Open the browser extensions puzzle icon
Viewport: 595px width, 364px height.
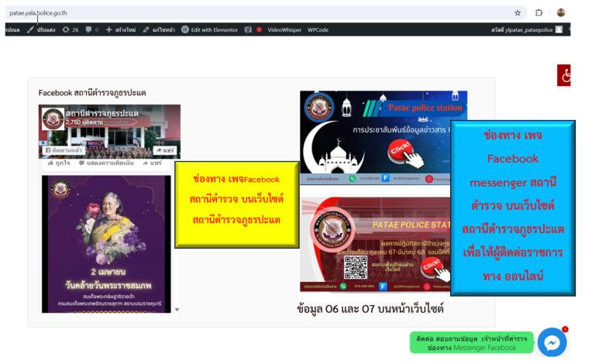[x=539, y=12]
